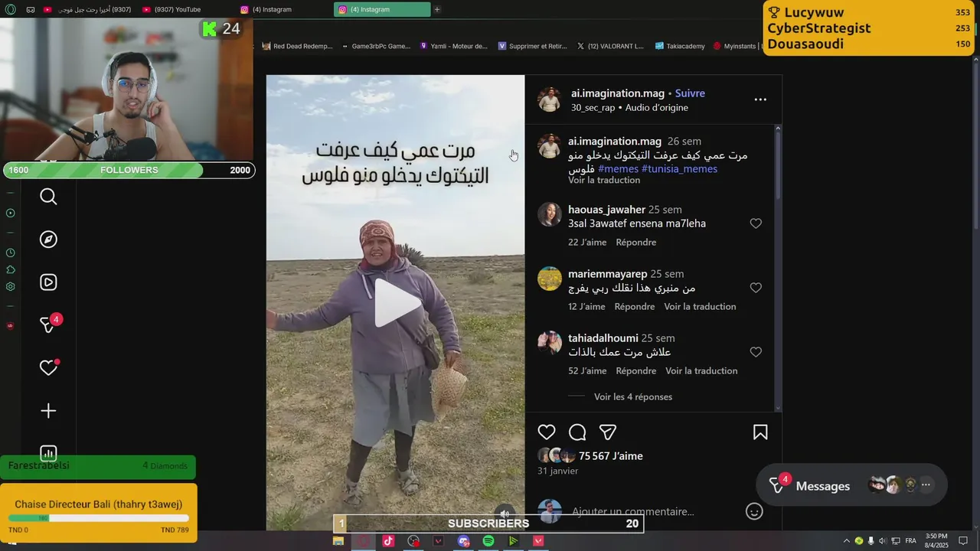Open the #memes hashtag

(618, 168)
